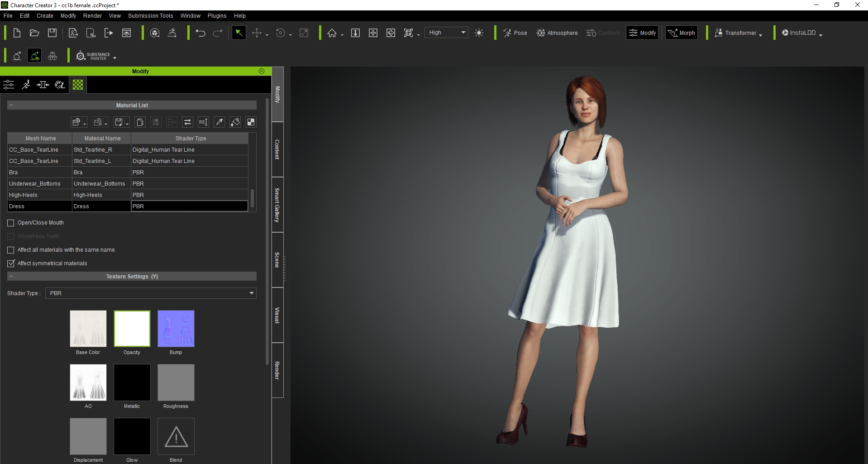
Task: Open the Create menu
Action: (45, 15)
